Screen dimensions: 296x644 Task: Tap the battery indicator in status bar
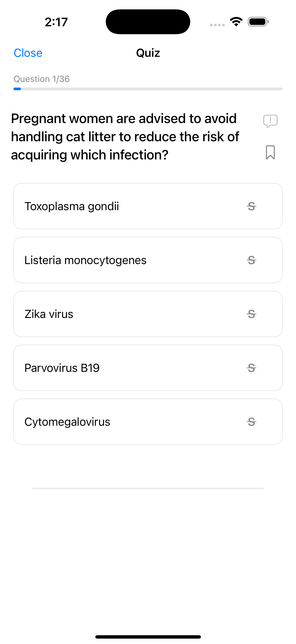point(258,22)
